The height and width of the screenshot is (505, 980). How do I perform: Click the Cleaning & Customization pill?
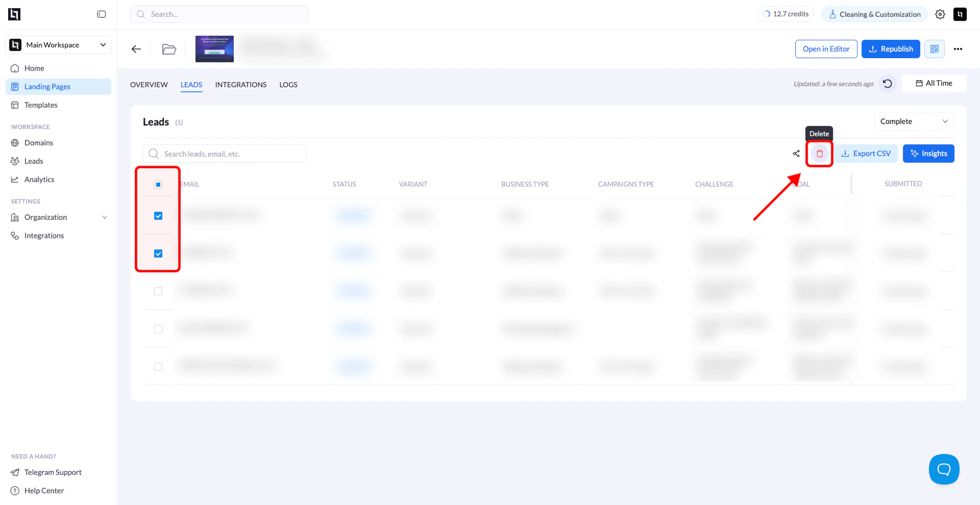(874, 14)
